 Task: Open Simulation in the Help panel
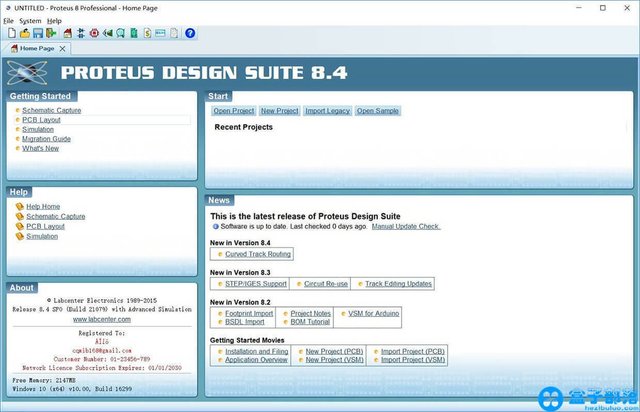tap(42, 236)
